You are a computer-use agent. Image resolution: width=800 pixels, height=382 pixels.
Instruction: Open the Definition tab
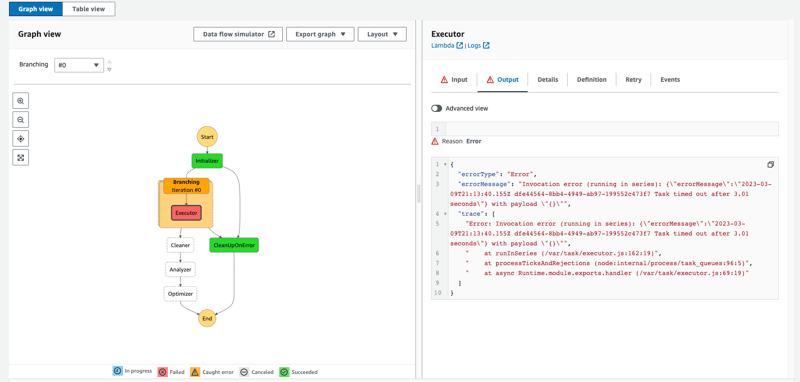coord(592,80)
